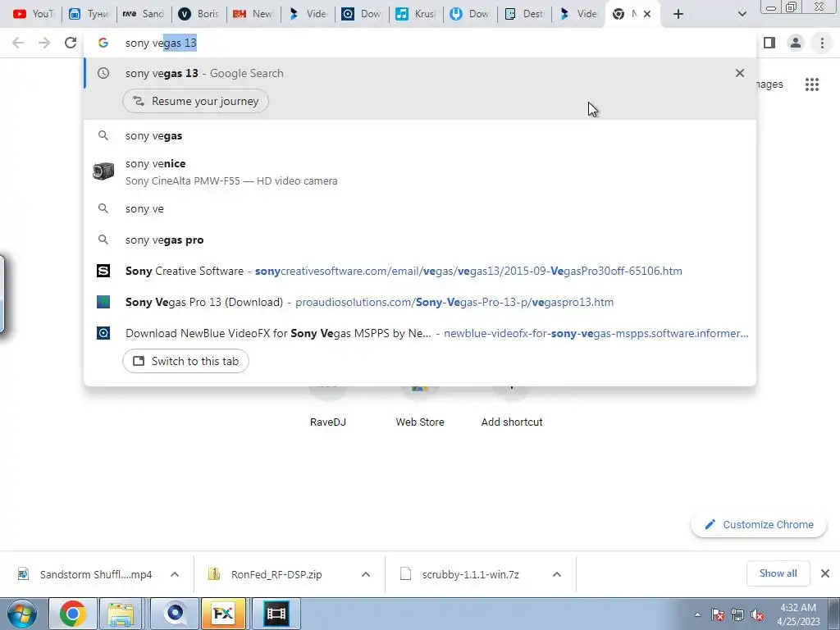840x630 pixels.
Task: Open the tab with BH New title
Action: click(x=253, y=14)
